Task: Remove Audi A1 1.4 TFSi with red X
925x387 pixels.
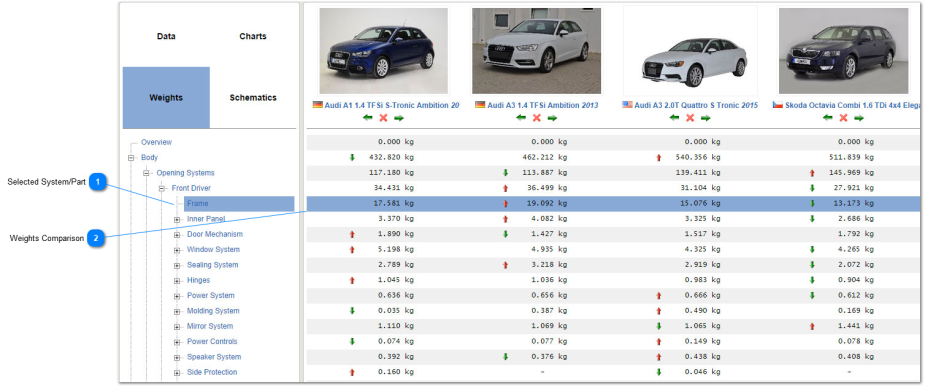Action: tap(383, 118)
